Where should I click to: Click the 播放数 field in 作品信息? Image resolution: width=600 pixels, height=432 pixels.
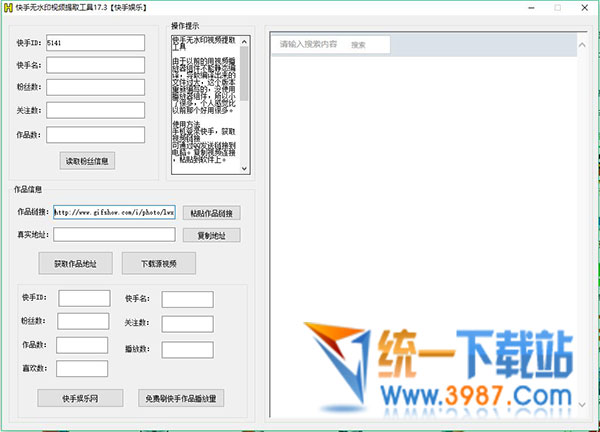pyautogui.click(x=187, y=347)
